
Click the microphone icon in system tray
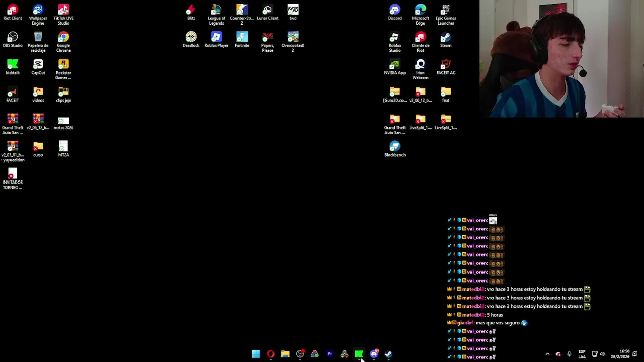[x=569, y=354]
